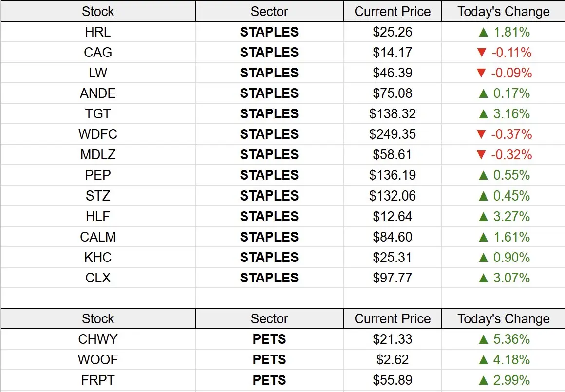Viewport: 565px width, 392px height.
Task: Select the top Sector column header
Action: (x=269, y=12)
